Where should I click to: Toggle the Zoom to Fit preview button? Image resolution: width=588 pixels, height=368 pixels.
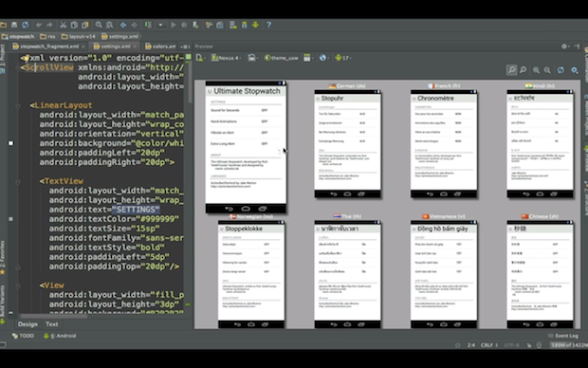click(x=511, y=70)
